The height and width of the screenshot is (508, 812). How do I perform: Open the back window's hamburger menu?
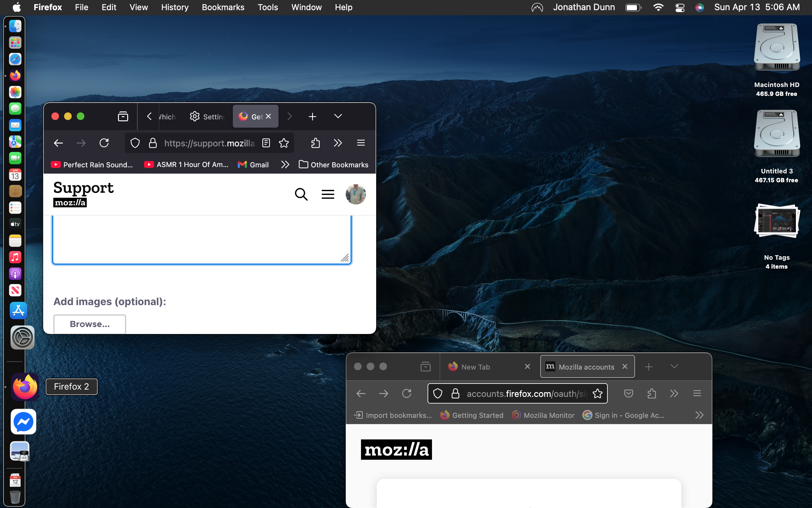697,393
